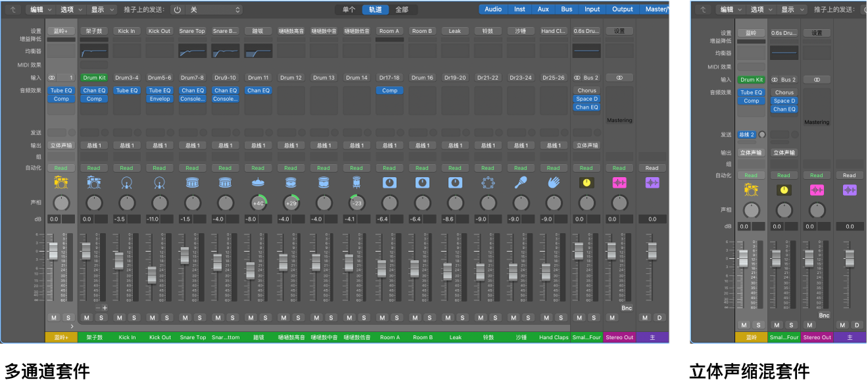Click the Kick In channel icon

click(x=126, y=182)
